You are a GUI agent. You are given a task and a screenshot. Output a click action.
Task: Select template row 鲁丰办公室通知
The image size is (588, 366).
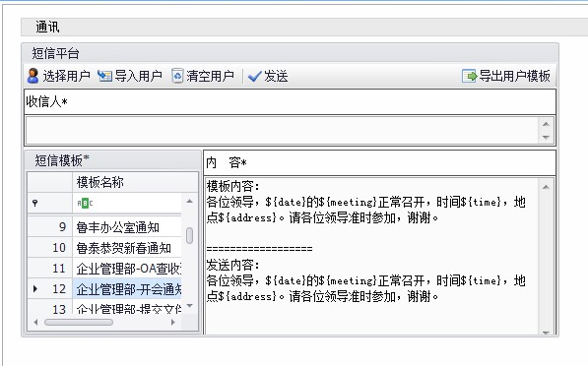[x=127, y=227]
